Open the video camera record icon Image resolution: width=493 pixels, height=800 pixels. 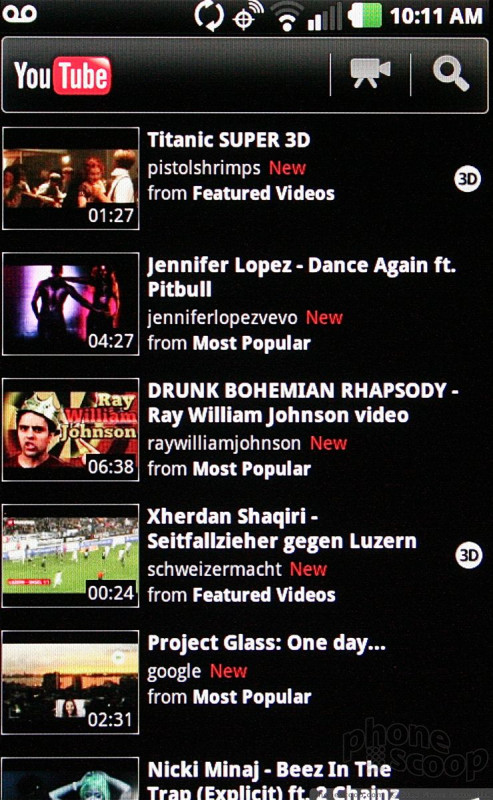(x=371, y=73)
